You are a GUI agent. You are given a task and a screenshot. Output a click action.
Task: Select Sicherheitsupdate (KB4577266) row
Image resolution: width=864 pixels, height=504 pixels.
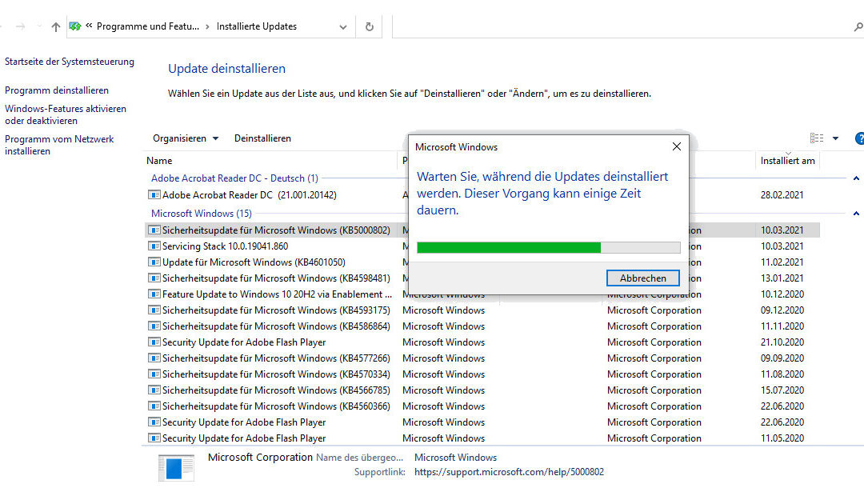coord(482,358)
